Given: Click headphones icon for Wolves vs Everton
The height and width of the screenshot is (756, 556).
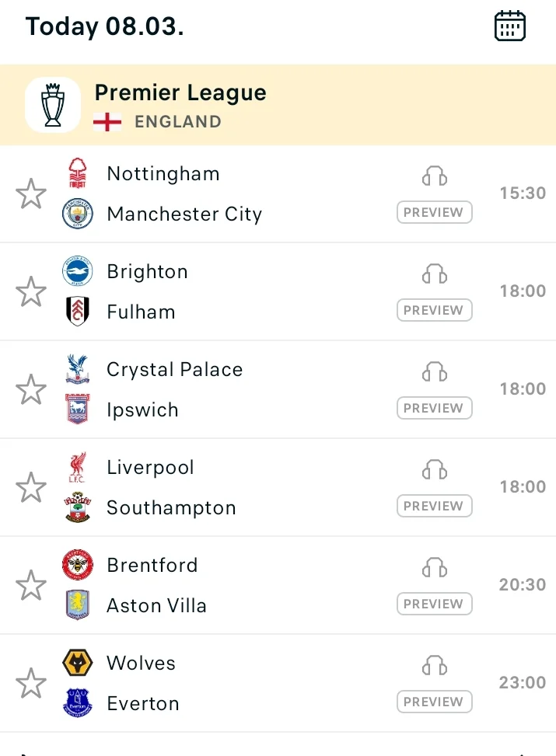Looking at the screenshot, I should [435, 665].
